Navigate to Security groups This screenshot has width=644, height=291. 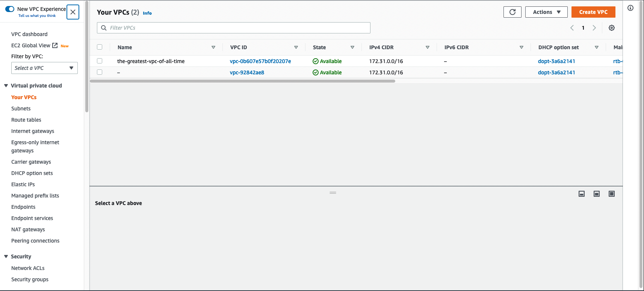point(30,279)
